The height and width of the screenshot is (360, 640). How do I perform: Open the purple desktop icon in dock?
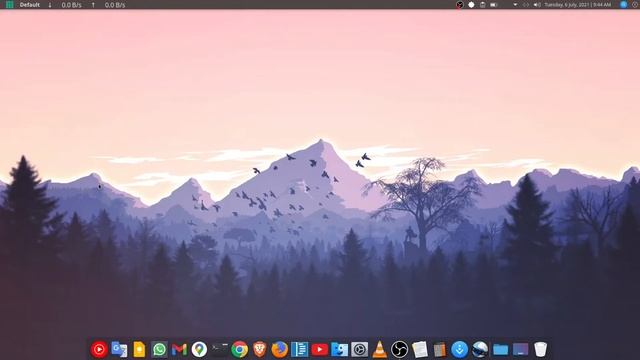tap(520, 349)
